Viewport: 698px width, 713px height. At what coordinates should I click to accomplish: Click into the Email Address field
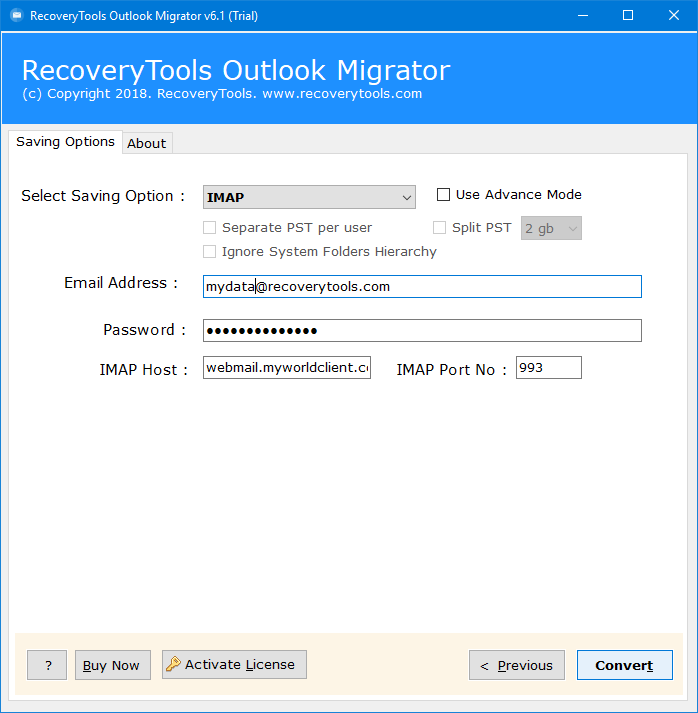422,286
